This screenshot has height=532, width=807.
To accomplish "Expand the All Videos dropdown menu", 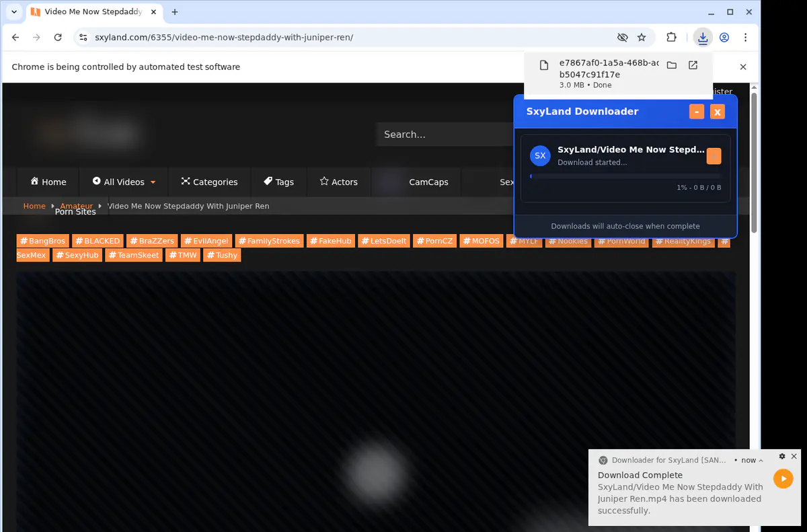I will tap(124, 182).
